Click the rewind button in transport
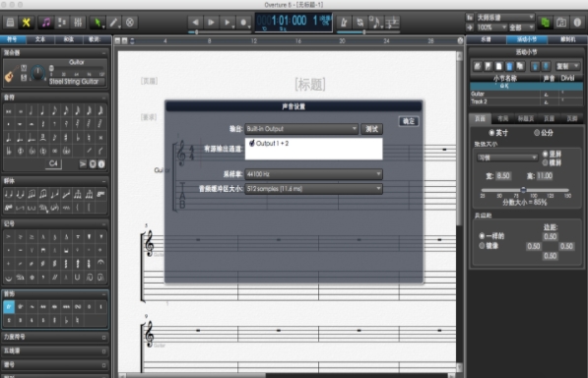588x378 pixels. pyautogui.click(x=195, y=23)
